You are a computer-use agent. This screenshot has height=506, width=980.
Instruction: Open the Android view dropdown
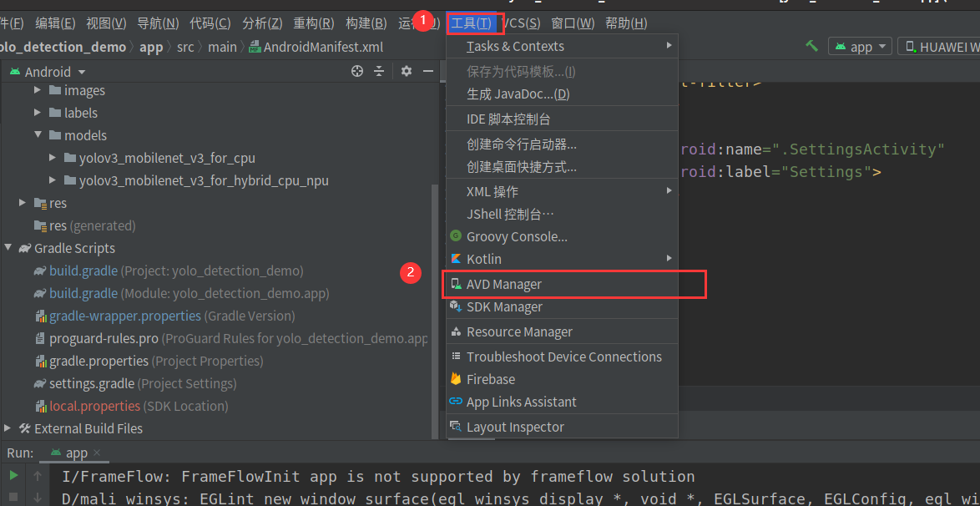[48, 72]
